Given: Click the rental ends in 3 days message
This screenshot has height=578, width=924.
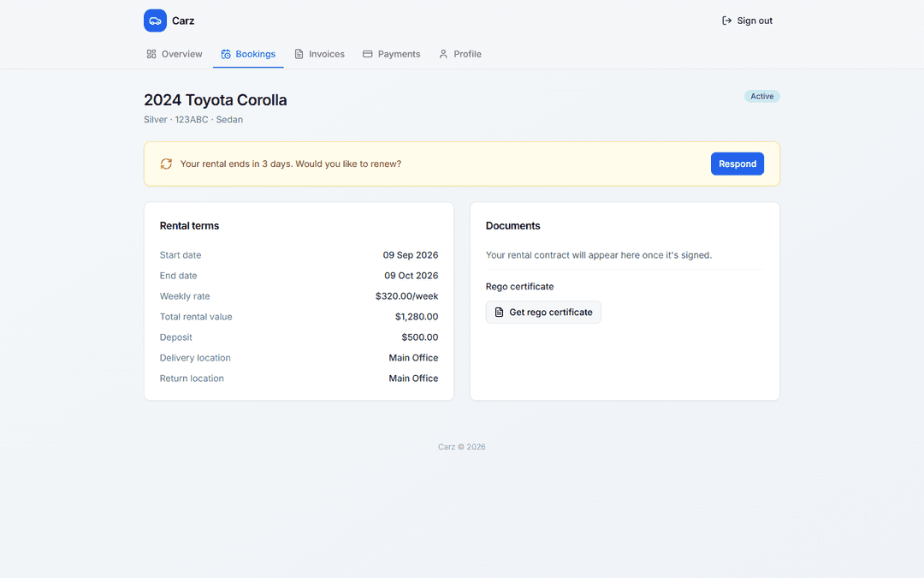Looking at the screenshot, I should tap(291, 164).
